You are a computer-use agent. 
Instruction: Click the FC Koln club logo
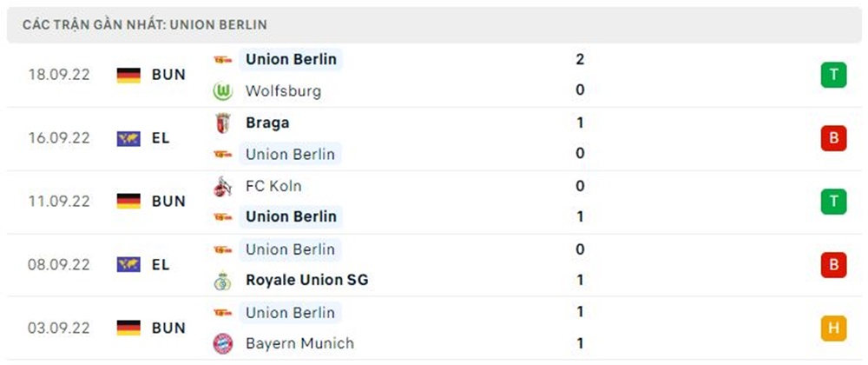click(223, 186)
